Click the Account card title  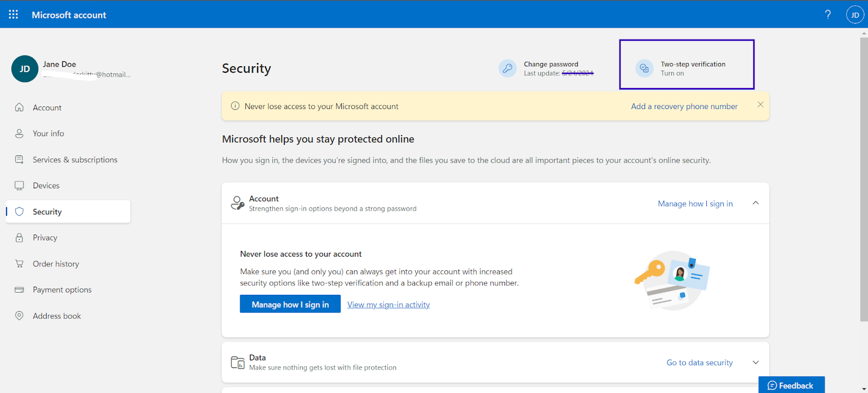[x=264, y=199]
